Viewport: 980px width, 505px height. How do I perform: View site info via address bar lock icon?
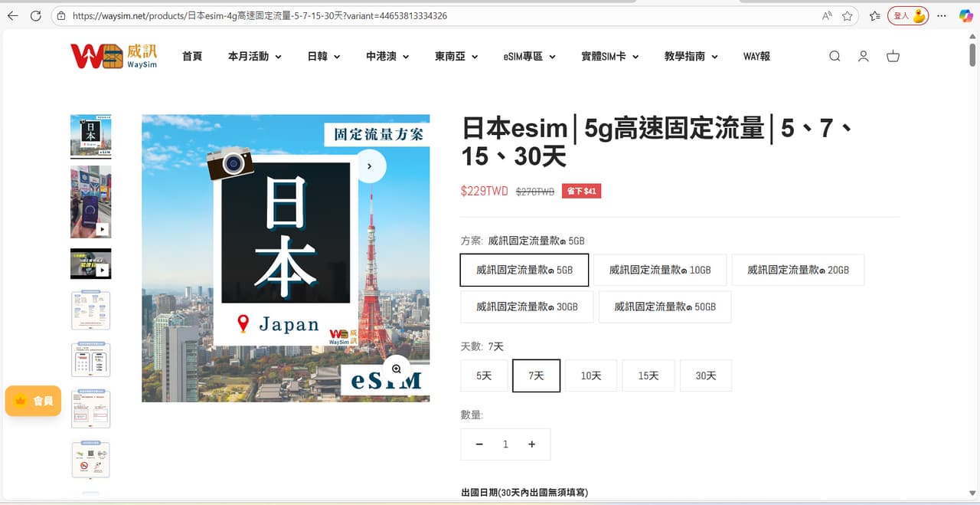61,15
